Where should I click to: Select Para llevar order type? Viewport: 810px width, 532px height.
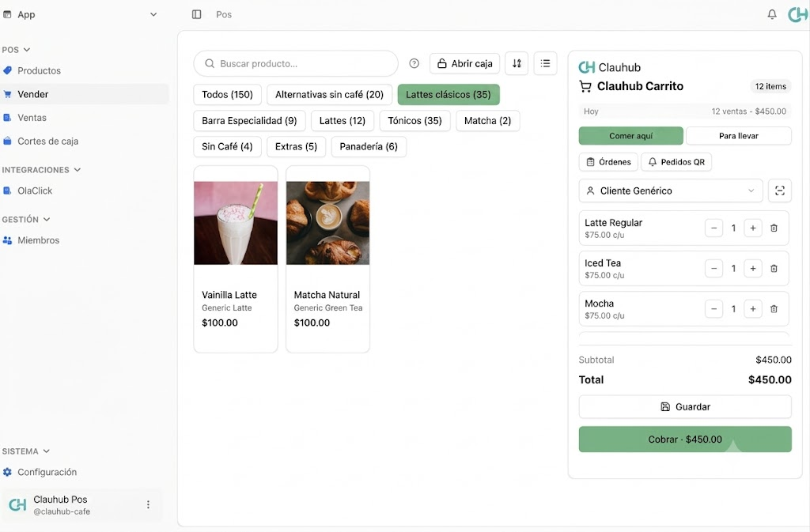point(738,136)
